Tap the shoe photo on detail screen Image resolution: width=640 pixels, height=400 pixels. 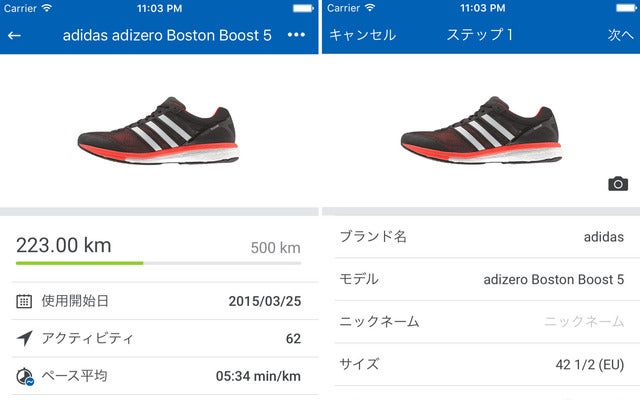tap(159, 128)
